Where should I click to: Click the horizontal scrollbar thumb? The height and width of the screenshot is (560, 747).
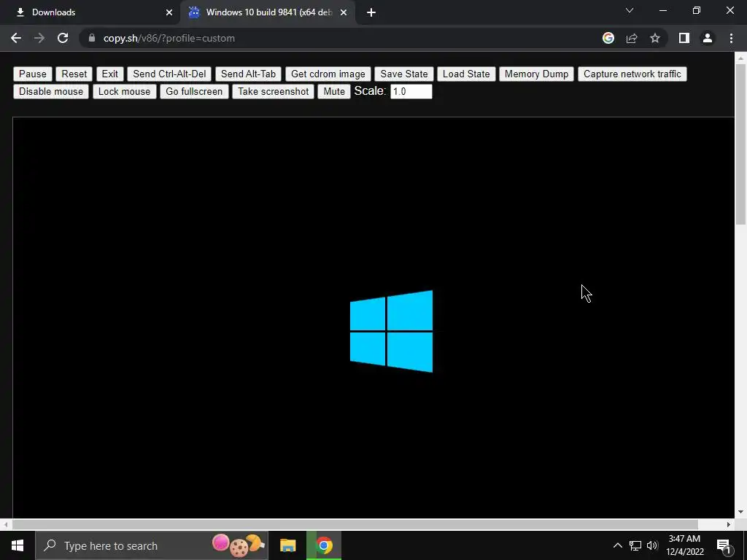(355, 524)
